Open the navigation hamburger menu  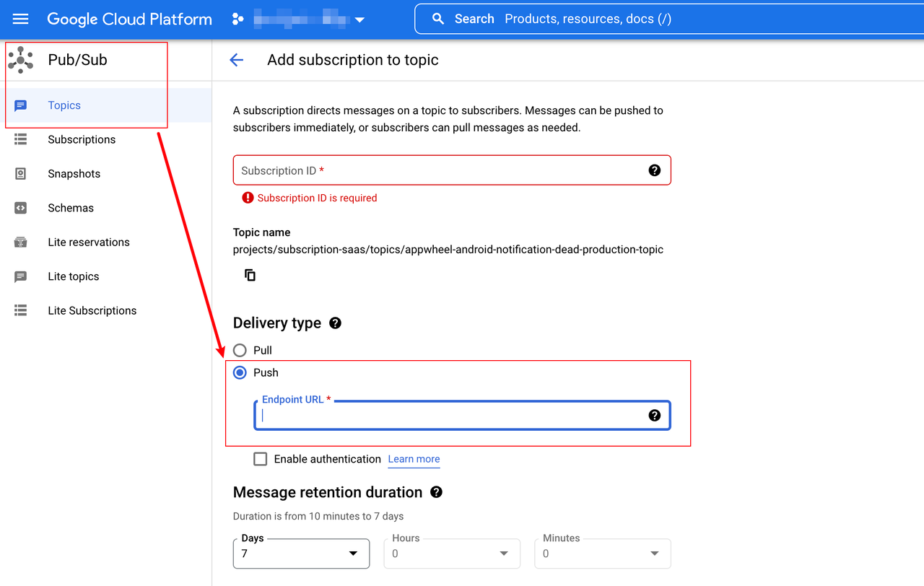tap(20, 19)
